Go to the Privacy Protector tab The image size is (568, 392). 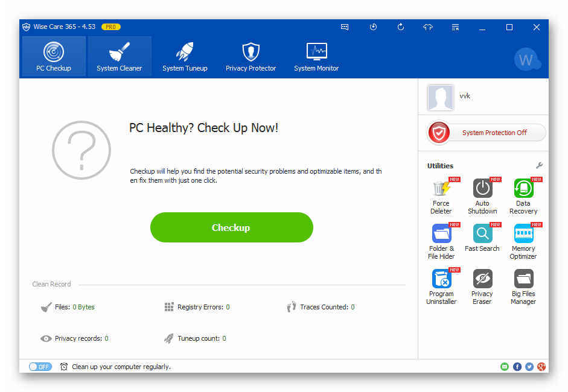[x=250, y=56]
